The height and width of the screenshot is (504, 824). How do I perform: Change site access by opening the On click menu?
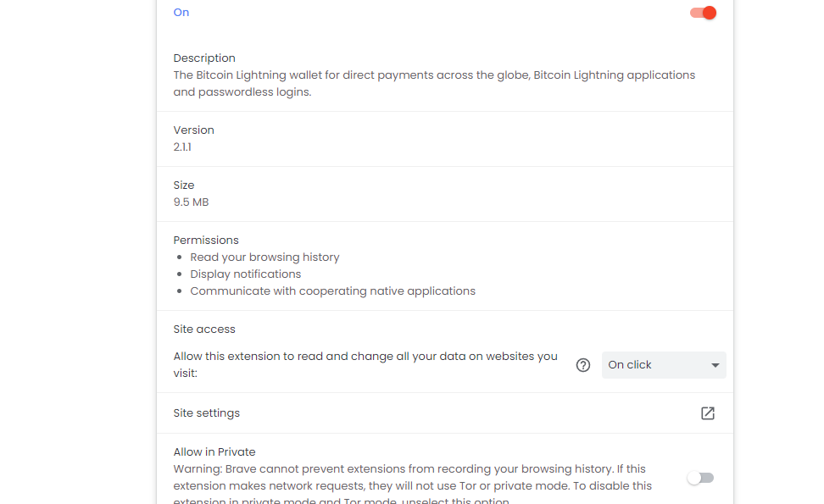[663, 365]
